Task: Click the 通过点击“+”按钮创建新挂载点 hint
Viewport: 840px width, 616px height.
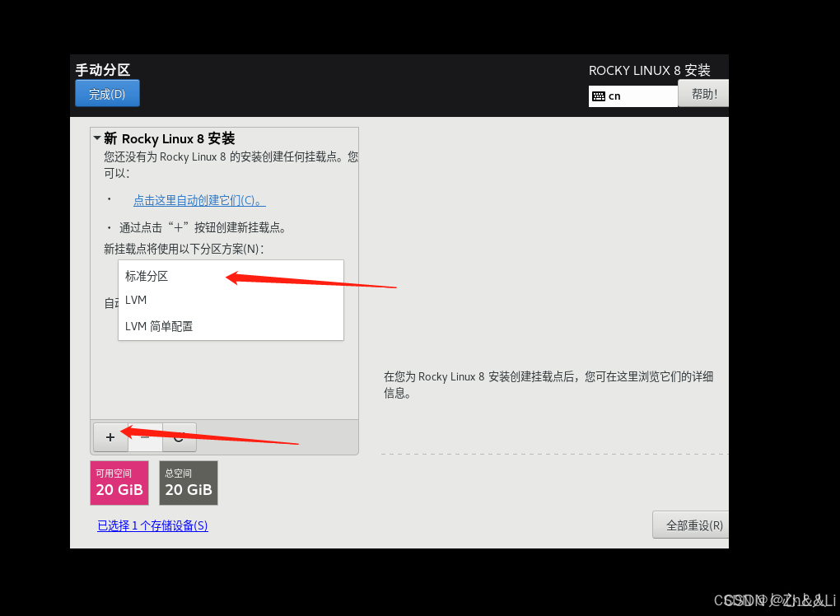Action: [x=203, y=227]
